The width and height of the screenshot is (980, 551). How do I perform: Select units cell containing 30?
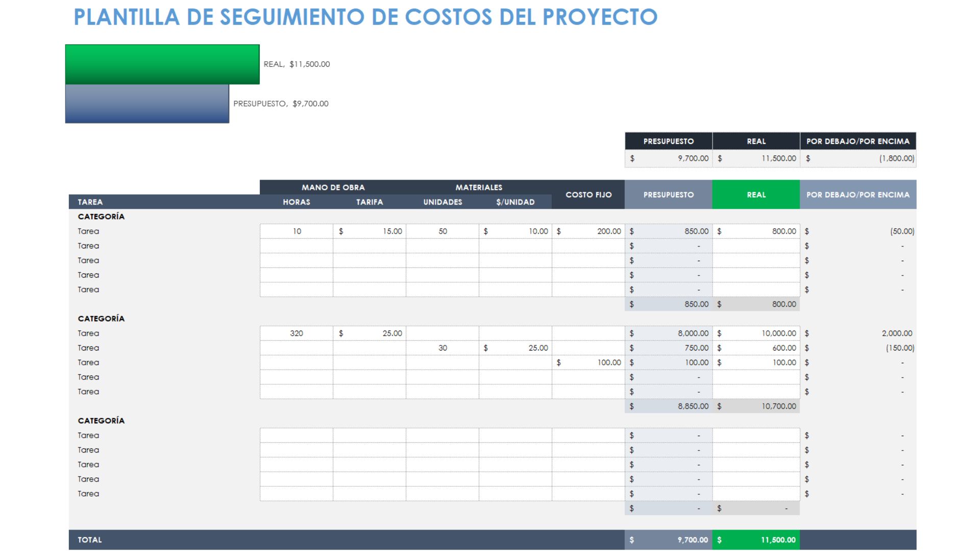click(x=443, y=348)
